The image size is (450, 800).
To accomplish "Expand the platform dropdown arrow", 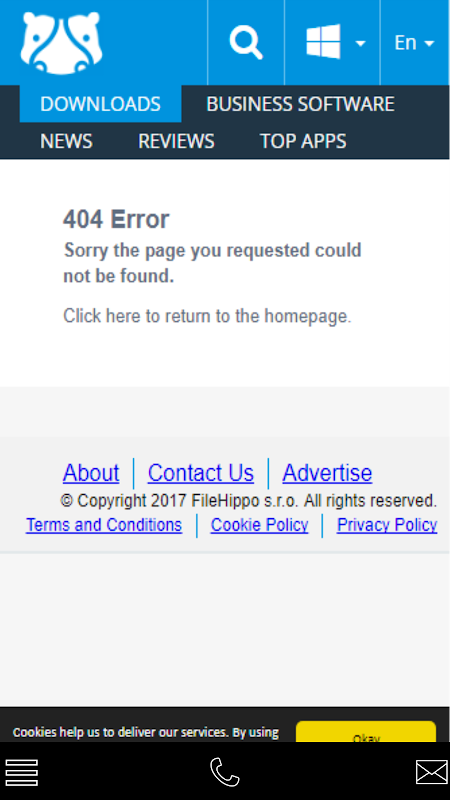I will (360, 44).
